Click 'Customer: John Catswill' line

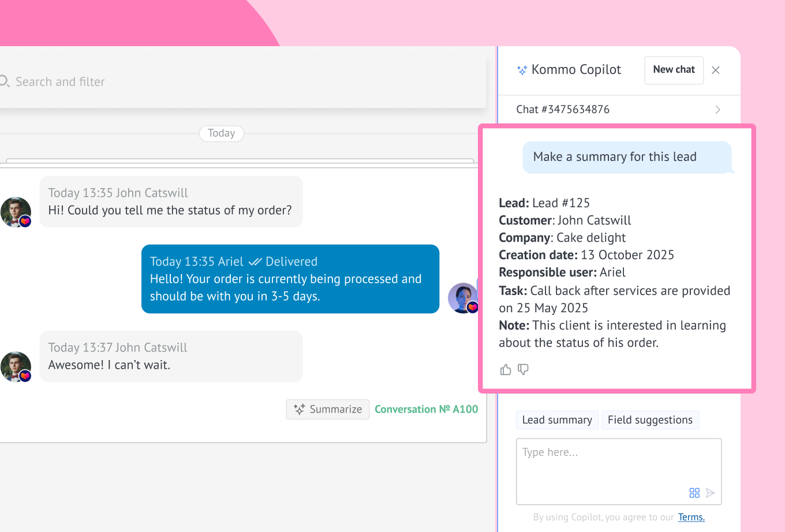click(565, 220)
